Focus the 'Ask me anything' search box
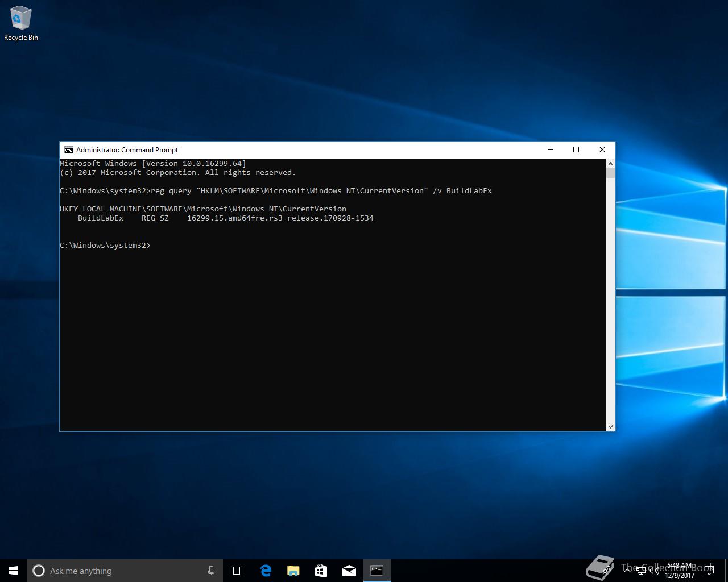Screen dimensions: 728x582 tap(125, 571)
